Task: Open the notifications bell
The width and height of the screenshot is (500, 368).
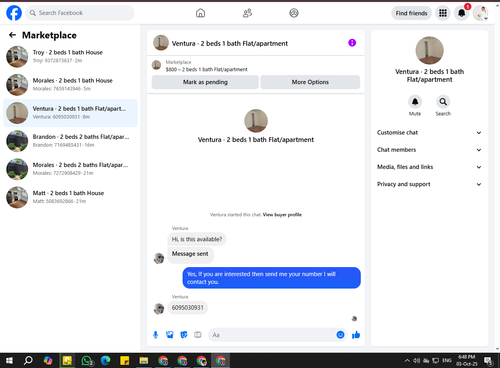Action: 462,13
